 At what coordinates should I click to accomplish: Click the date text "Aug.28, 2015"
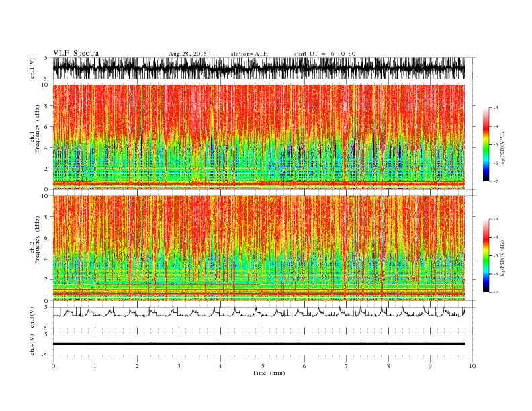coord(187,54)
